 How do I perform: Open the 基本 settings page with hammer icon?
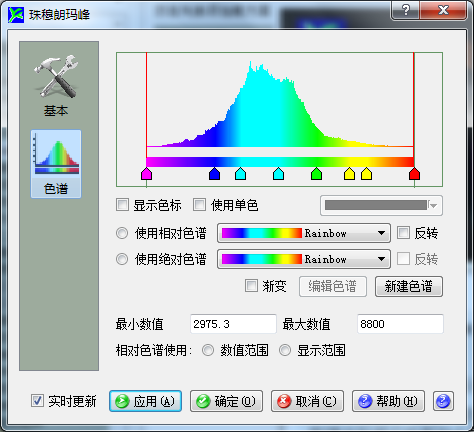56,86
